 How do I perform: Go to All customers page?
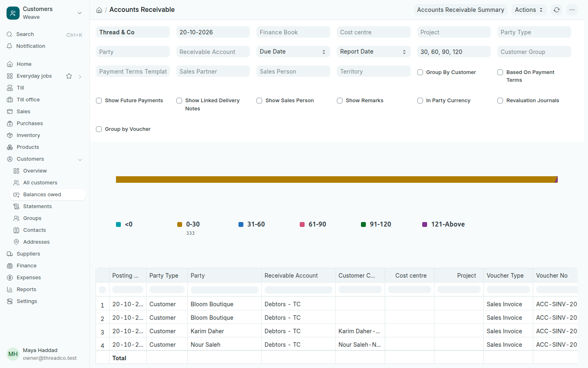point(48,183)
